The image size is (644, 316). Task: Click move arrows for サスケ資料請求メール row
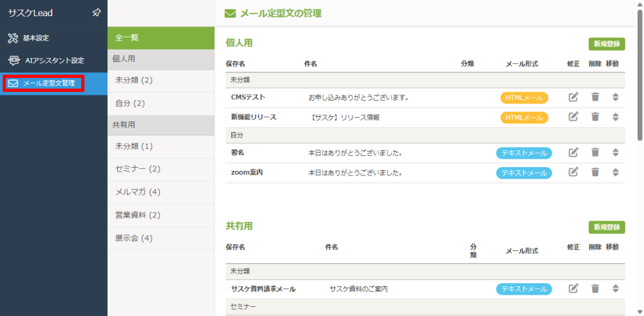[615, 288]
